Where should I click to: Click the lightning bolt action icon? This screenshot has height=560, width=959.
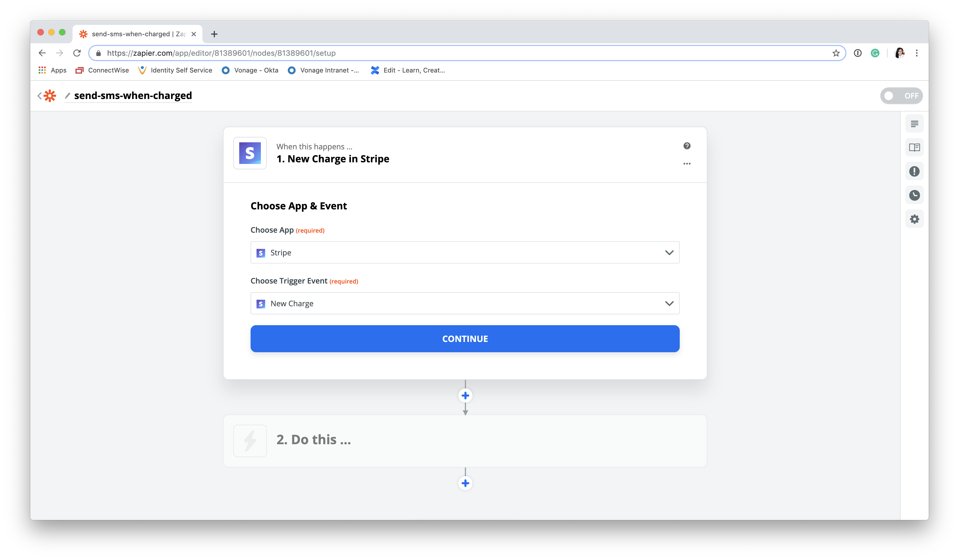250,440
